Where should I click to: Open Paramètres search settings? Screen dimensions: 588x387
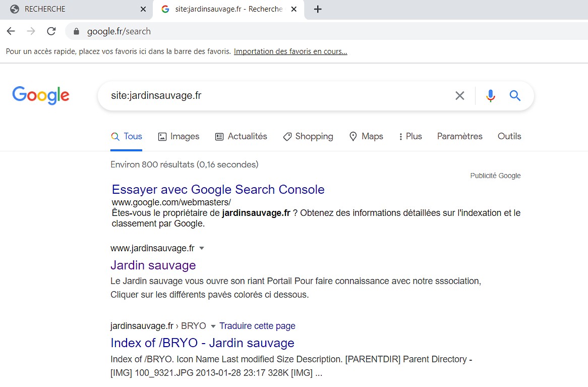pyautogui.click(x=460, y=136)
